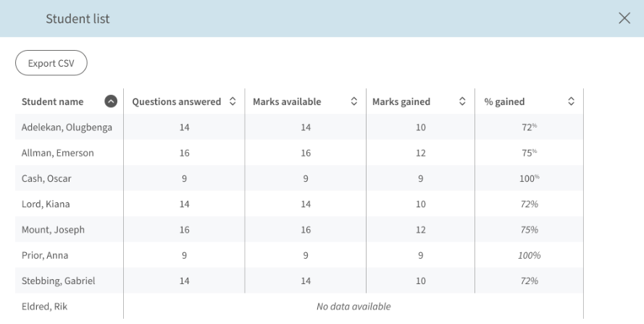Select student Stebbing, Gabriel
644x324 pixels.
59,281
